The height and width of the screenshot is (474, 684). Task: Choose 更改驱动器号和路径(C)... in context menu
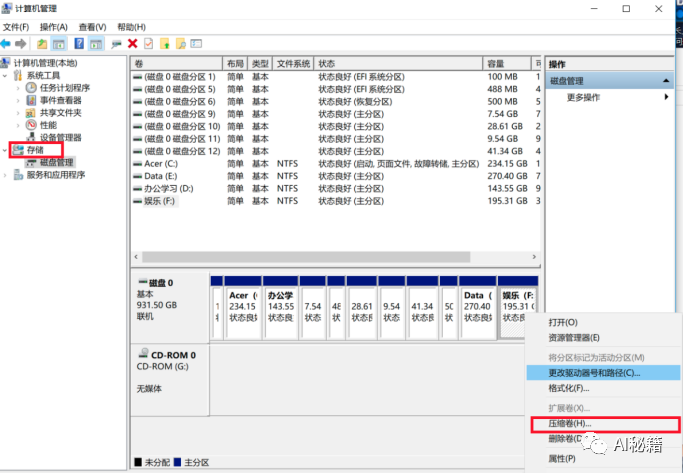pos(603,373)
